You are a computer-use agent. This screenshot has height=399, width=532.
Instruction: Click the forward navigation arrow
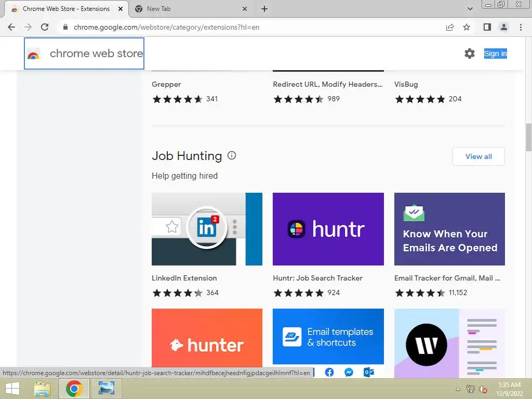click(x=28, y=27)
